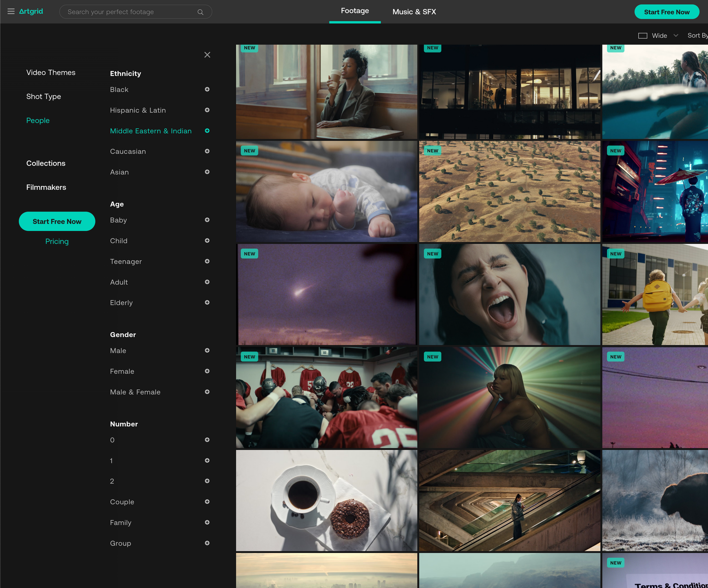Viewport: 708px width, 588px height.
Task: Click the add icon next to Group number filter
Action: (x=207, y=543)
